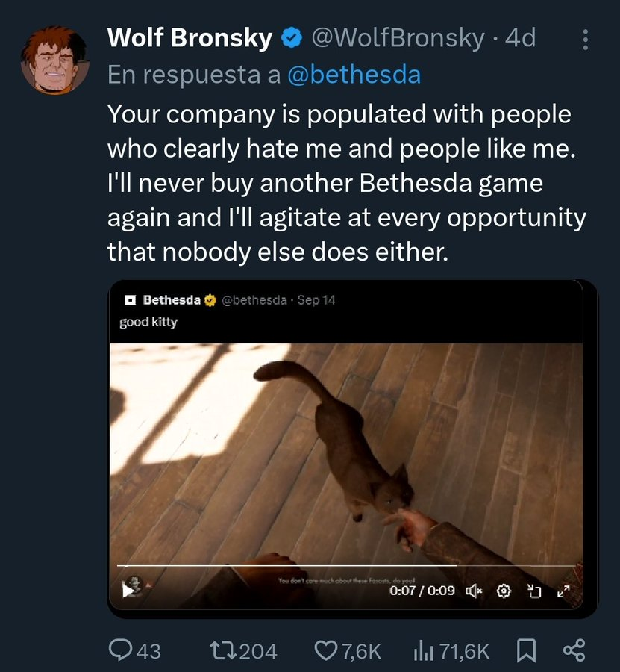Click the @bethesda mention link
The height and width of the screenshot is (672, 620).
[354, 75]
